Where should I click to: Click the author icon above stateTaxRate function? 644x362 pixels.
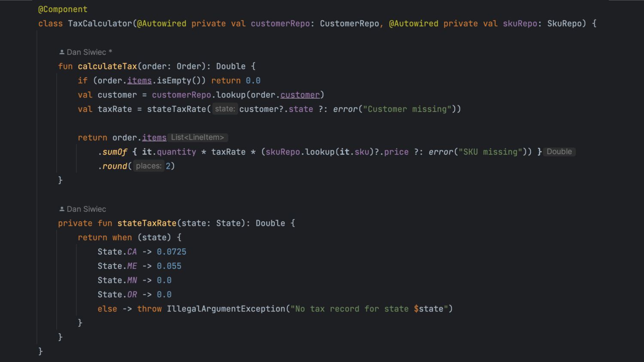[62, 209]
